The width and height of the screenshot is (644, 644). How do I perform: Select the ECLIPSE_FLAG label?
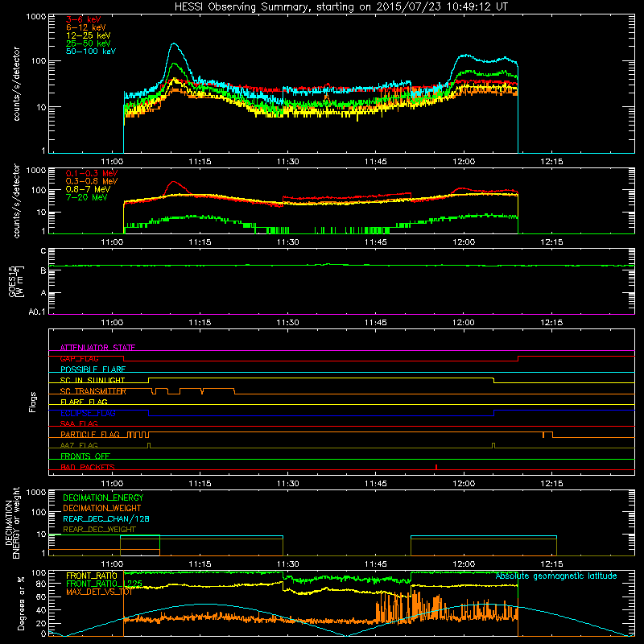click(88, 413)
